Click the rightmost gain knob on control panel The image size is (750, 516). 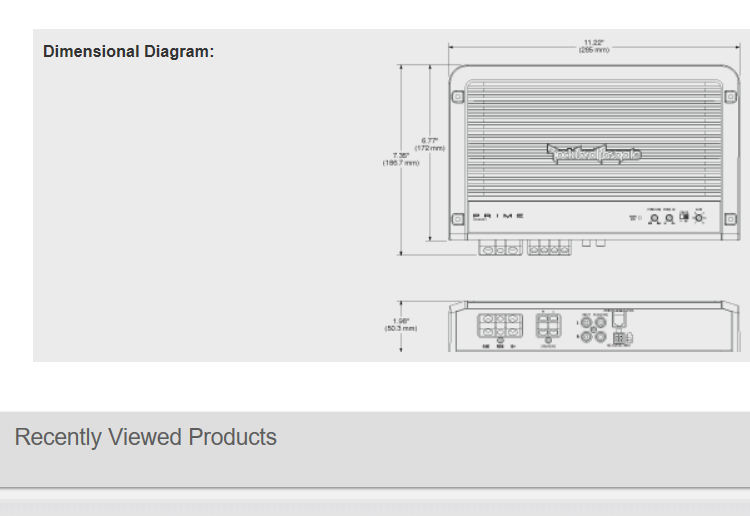point(699,216)
